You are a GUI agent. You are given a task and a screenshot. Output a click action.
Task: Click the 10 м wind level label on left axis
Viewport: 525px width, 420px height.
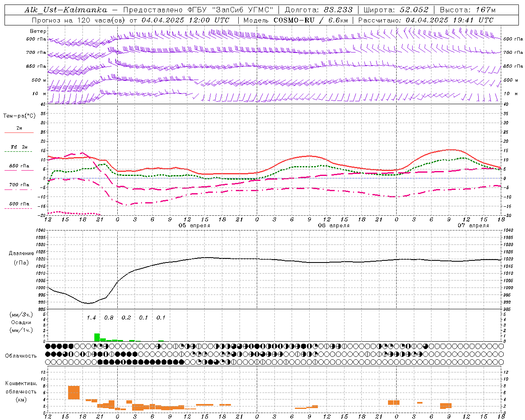pos(39,94)
